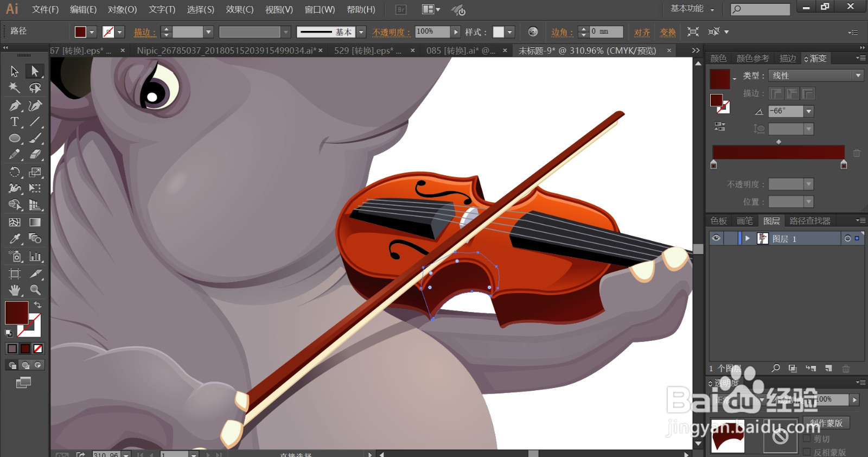Open the gradient 类型 dropdown
Image resolution: width=868 pixels, height=457 pixels.
(858, 75)
